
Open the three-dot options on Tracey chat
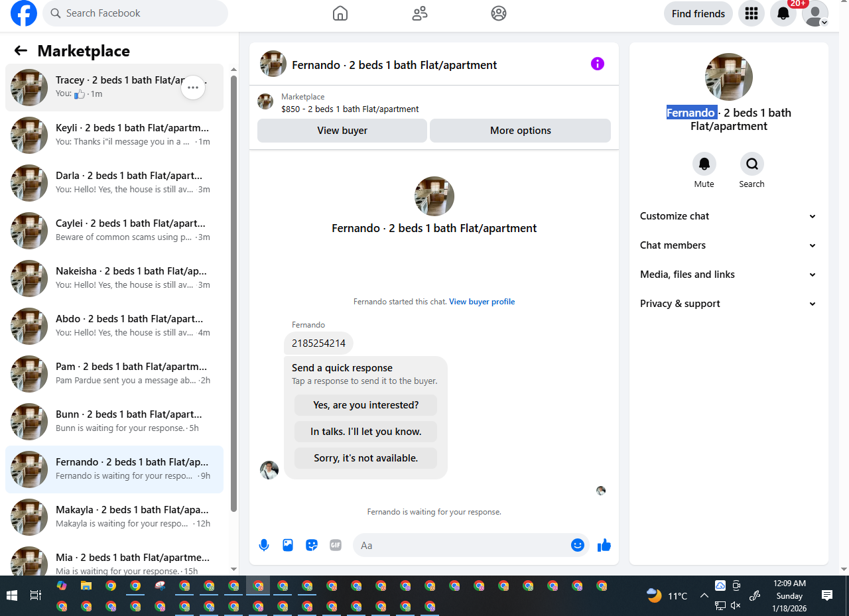tap(193, 87)
